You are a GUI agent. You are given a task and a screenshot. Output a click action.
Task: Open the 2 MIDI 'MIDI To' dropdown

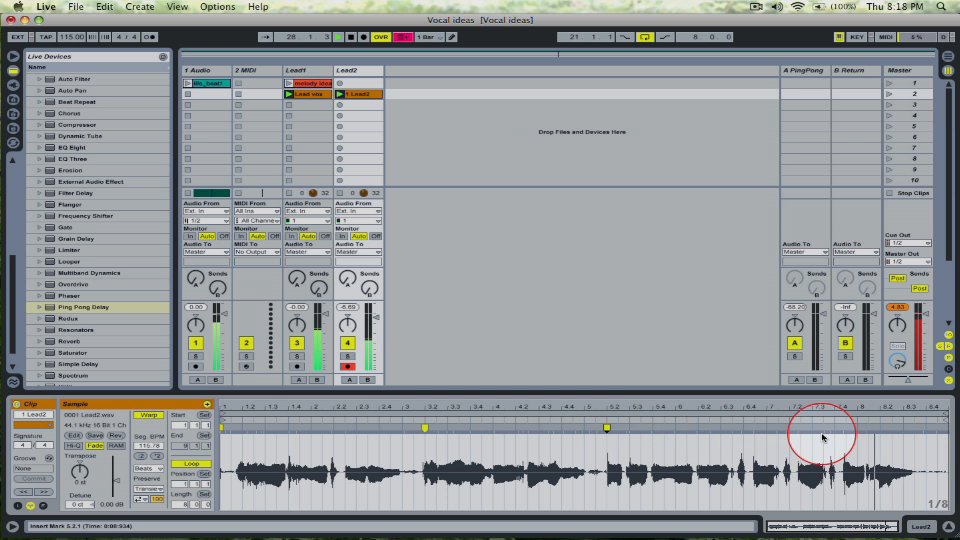257,252
